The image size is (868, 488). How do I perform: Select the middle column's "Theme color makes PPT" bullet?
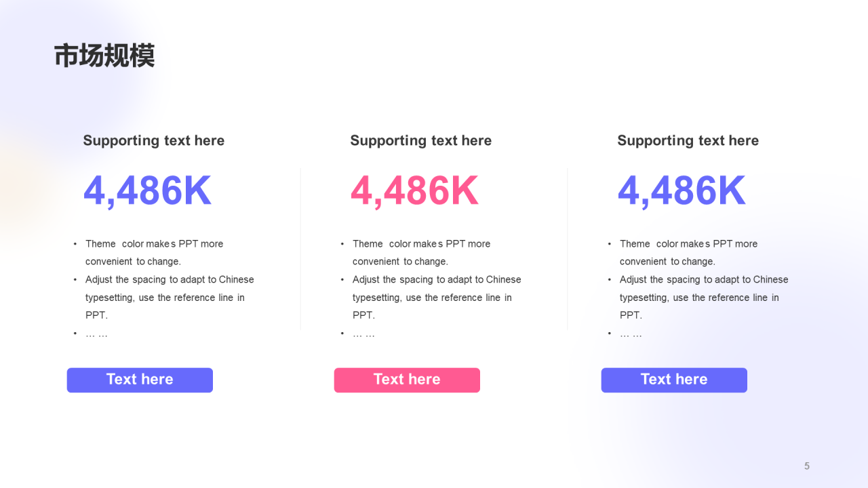click(421, 252)
